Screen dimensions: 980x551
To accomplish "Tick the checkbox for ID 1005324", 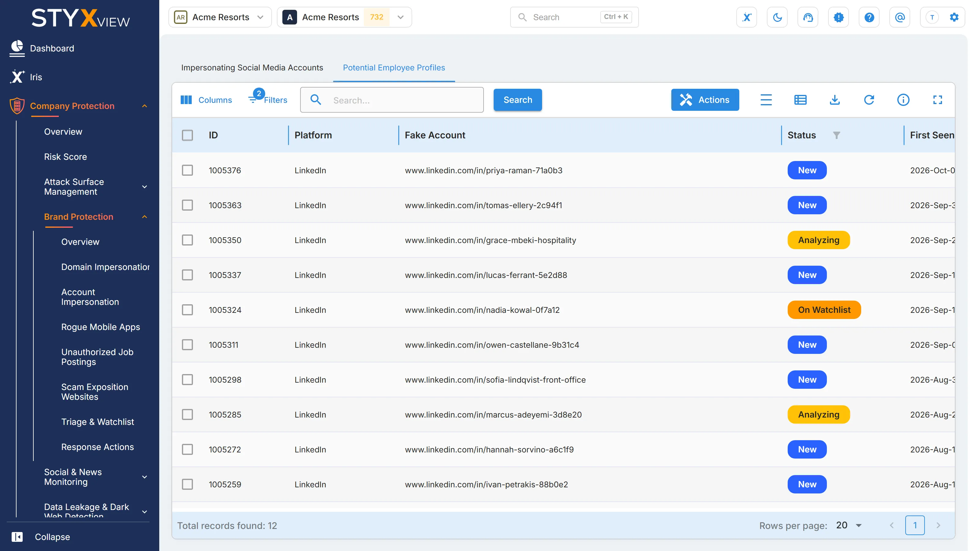I will click(187, 309).
